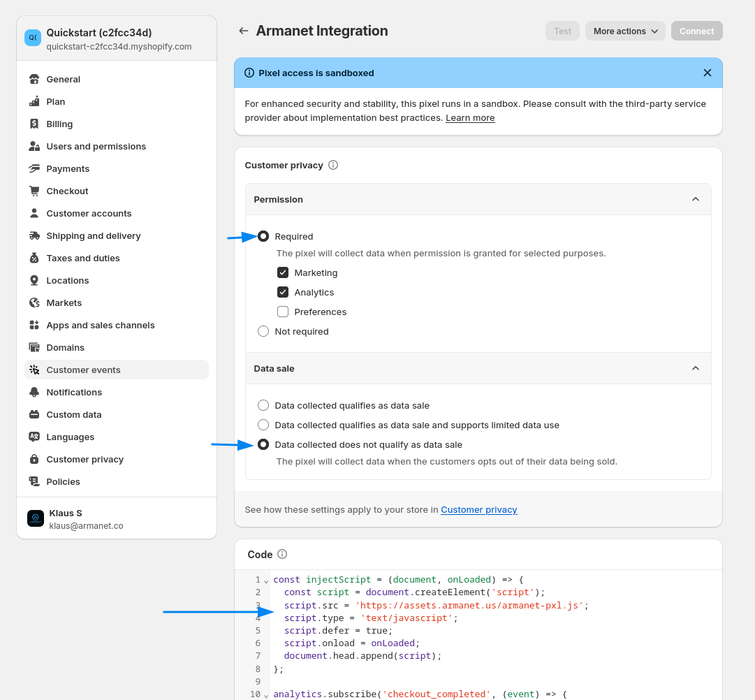Select the Not required radio option
The width and height of the screenshot is (755, 700).
pos(263,331)
